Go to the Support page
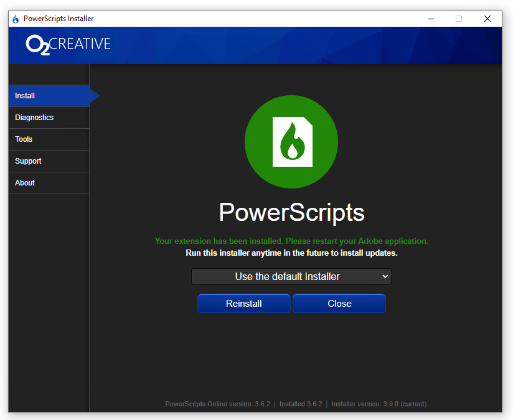This screenshot has height=420, width=513. point(49,161)
